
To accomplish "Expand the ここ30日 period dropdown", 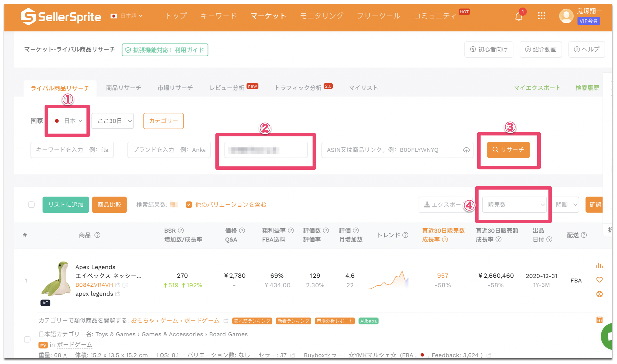I will [x=113, y=121].
